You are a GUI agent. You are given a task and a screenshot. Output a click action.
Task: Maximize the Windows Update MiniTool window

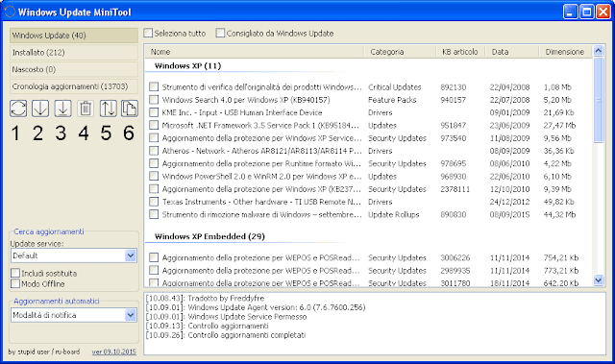(x=587, y=12)
